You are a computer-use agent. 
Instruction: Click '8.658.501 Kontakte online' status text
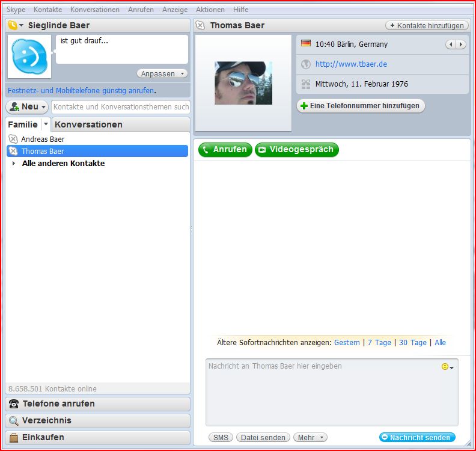tap(52, 388)
